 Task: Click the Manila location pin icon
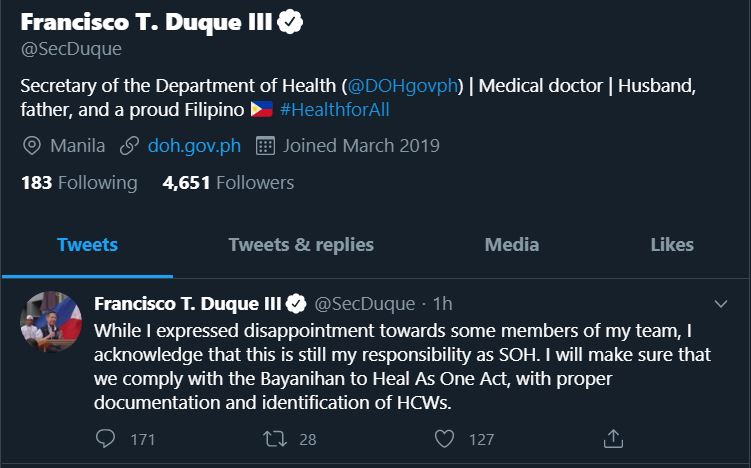click(x=32, y=146)
